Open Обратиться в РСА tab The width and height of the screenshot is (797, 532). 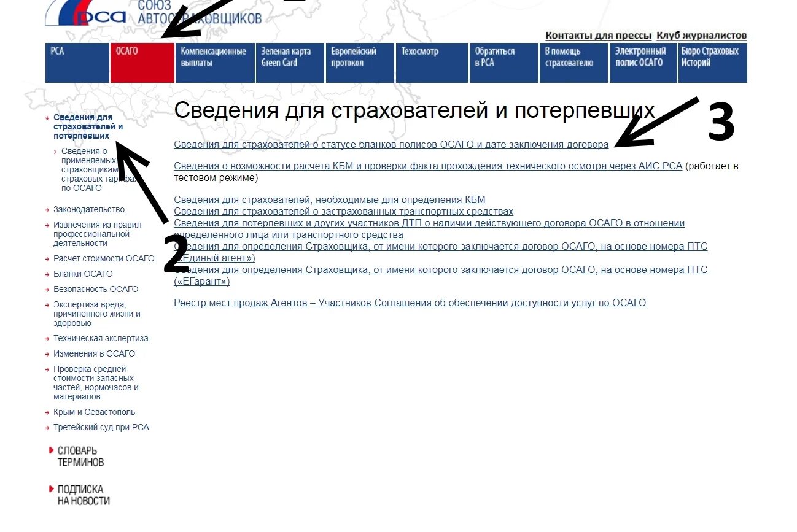pyautogui.click(x=503, y=63)
